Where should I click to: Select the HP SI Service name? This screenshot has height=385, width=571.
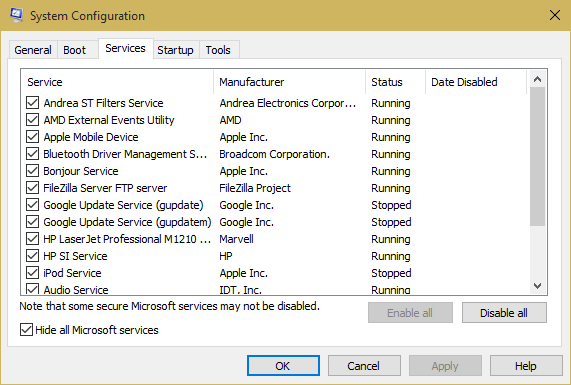click(x=75, y=256)
